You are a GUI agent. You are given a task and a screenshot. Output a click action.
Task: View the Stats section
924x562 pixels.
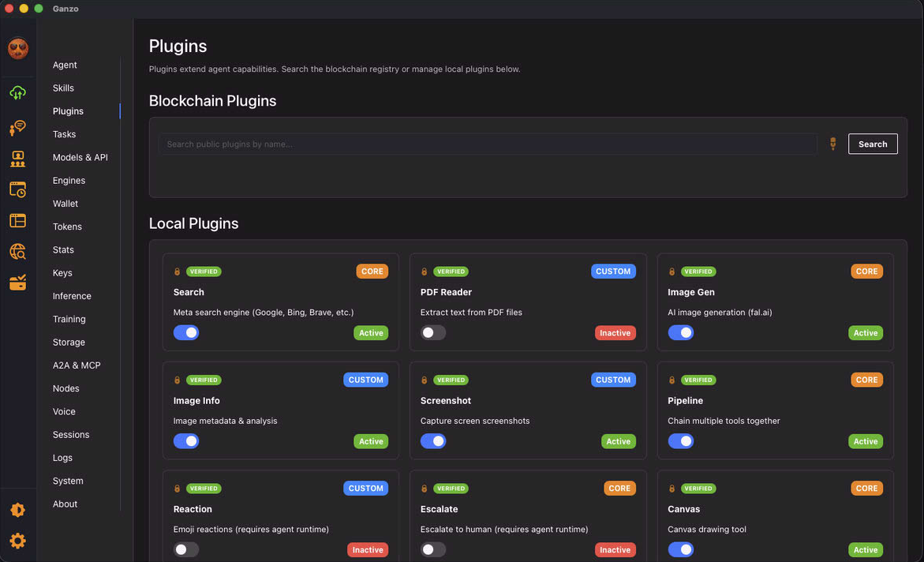(63, 249)
